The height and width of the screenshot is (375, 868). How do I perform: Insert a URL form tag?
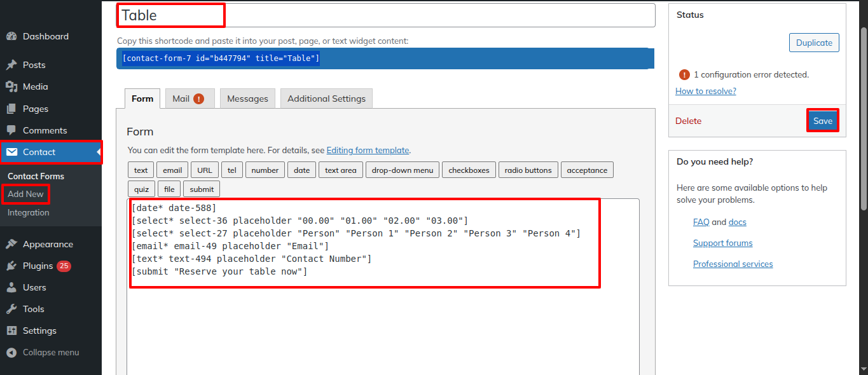tap(205, 170)
